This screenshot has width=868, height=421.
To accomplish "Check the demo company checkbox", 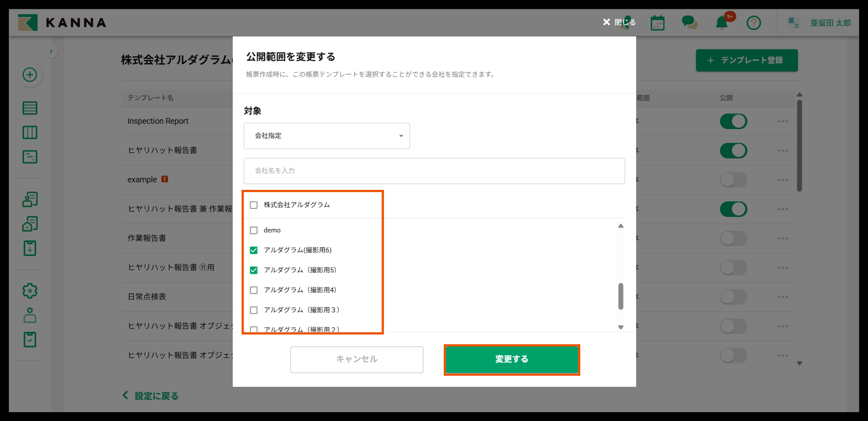I will 254,230.
